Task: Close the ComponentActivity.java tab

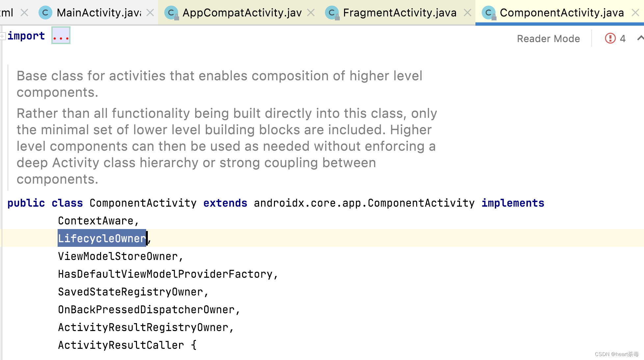Action: 635,13
